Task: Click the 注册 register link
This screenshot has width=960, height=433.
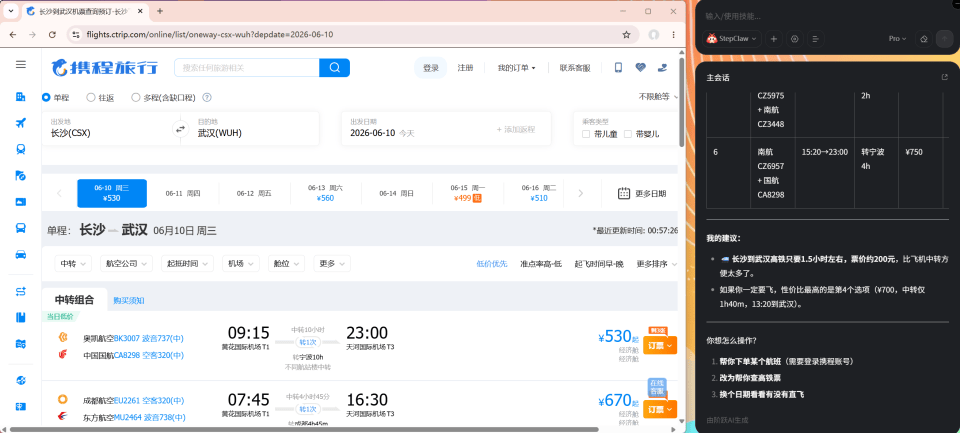Action: click(x=465, y=68)
